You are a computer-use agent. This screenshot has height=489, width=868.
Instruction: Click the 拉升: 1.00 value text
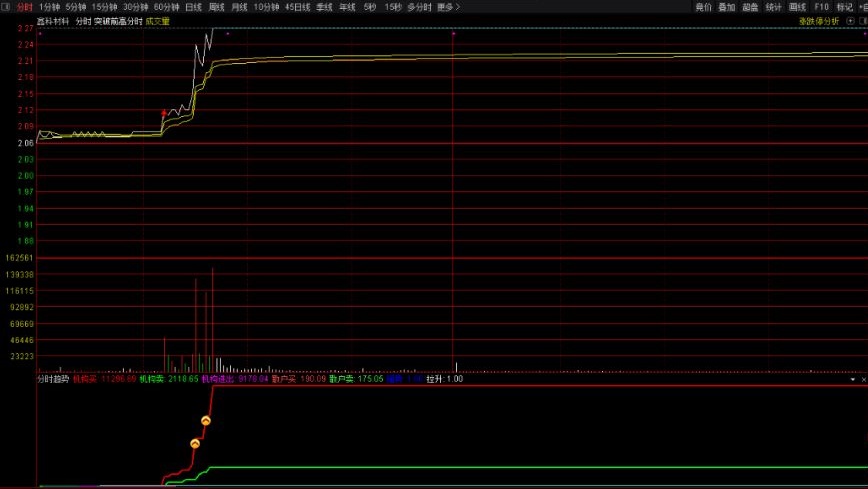pyautogui.click(x=445, y=379)
